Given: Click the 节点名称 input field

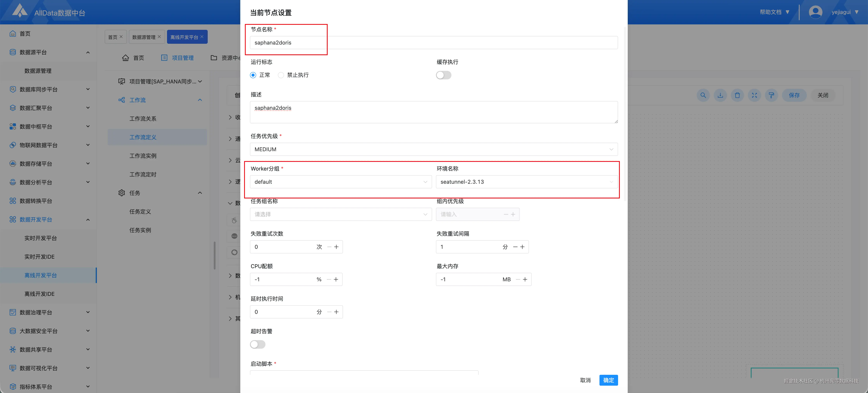Looking at the screenshot, I should coord(433,43).
